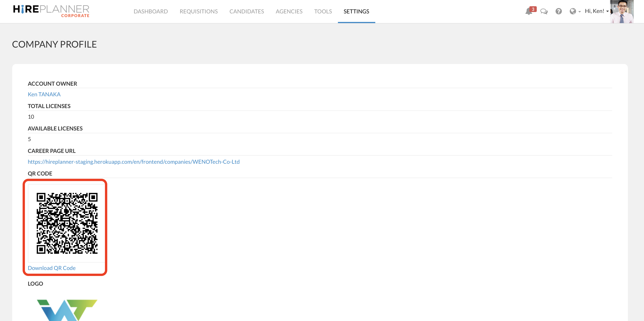644x321 pixels.
Task: Open the Candidates section
Action: tap(247, 11)
